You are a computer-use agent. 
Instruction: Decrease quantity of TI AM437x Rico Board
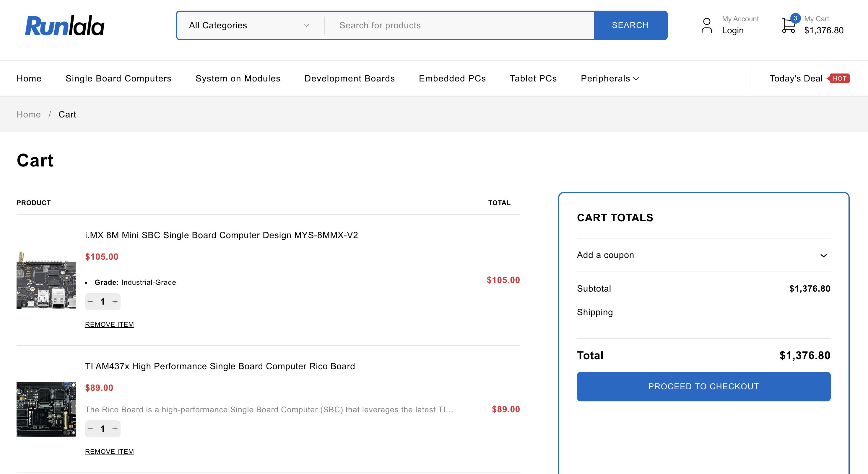[x=90, y=429]
